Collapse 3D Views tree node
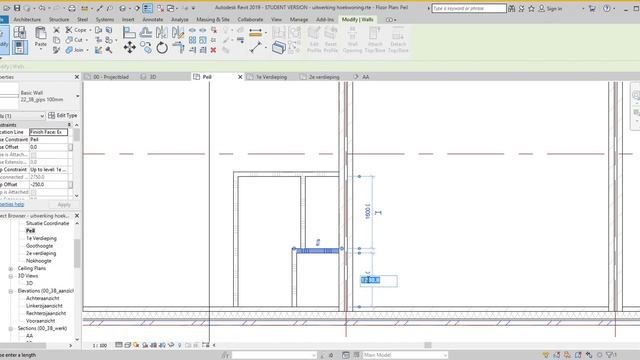Viewport: 640px width, 360px height. pos(11,276)
